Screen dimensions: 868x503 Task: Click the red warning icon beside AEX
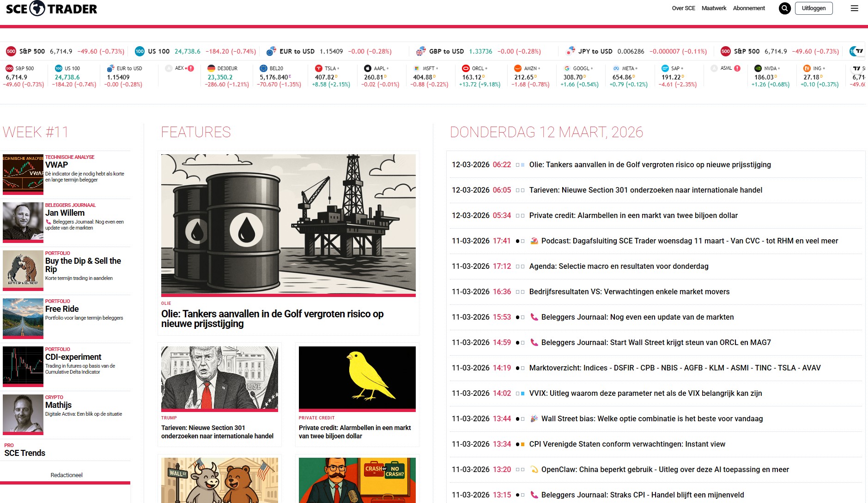191,68
